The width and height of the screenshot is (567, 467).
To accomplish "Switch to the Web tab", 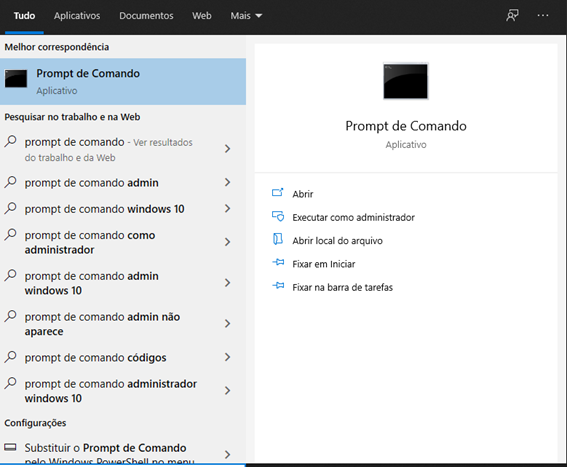I will click(201, 16).
